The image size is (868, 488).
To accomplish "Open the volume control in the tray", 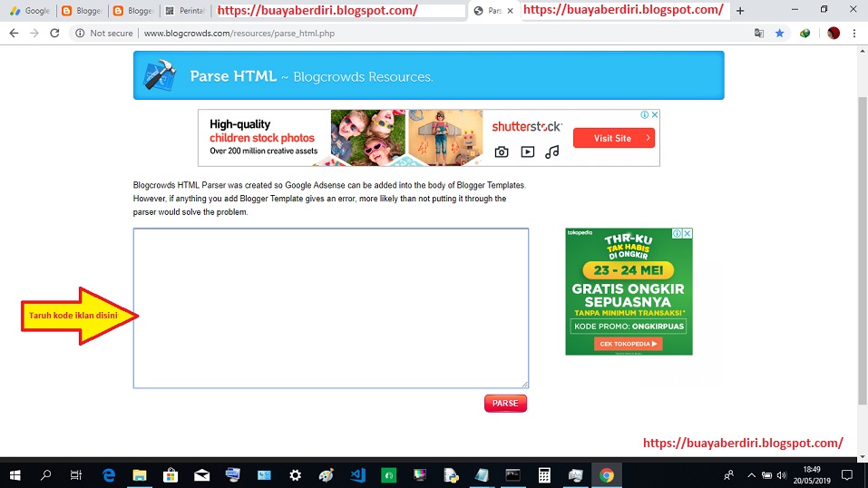I will pyautogui.click(x=782, y=475).
